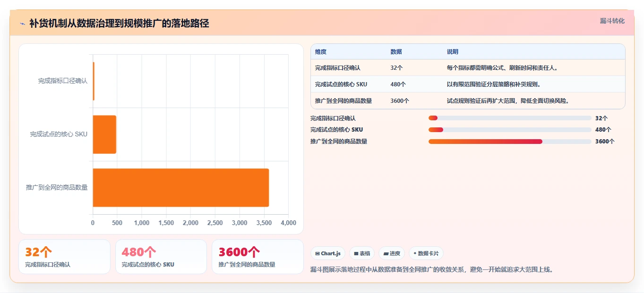Click table cell 完成试点的核心 SKU
The height and width of the screenshot is (293, 644).
pos(341,84)
